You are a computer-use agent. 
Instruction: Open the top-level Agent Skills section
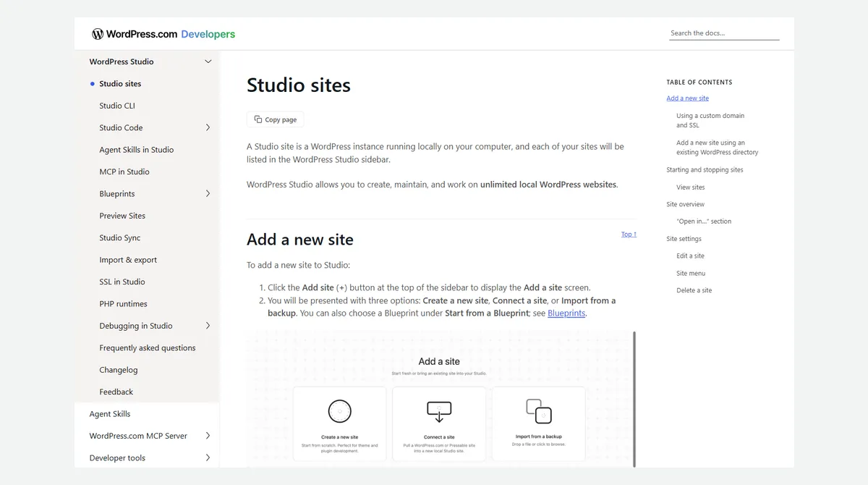[x=110, y=414]
